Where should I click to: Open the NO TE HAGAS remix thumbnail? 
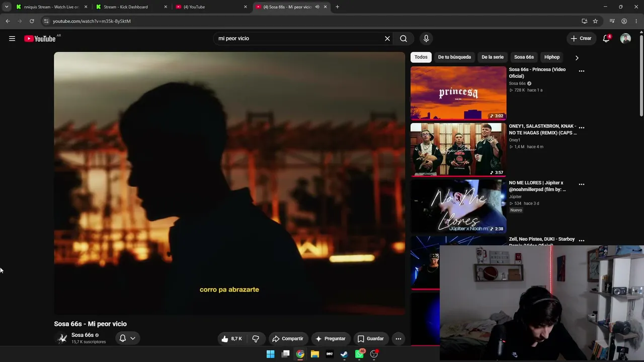[458, 150]
